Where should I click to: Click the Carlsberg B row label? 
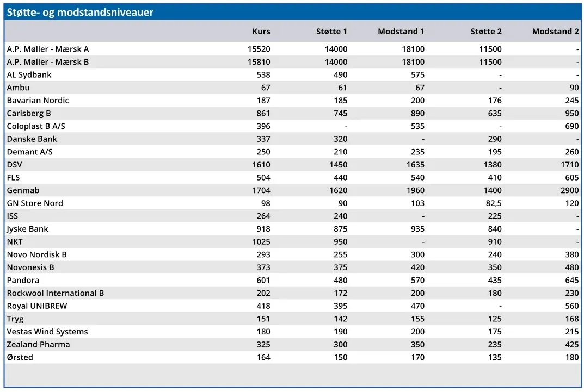click(29, 113)
